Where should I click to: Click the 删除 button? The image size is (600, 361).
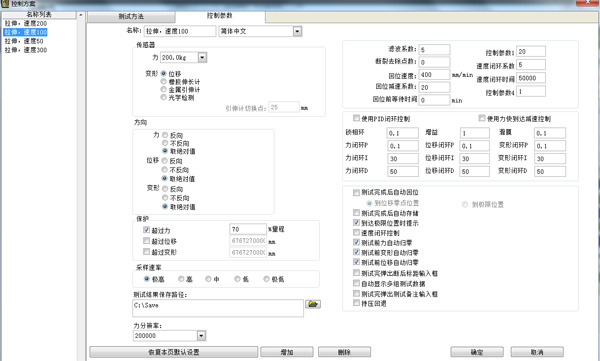coord(344,352)
